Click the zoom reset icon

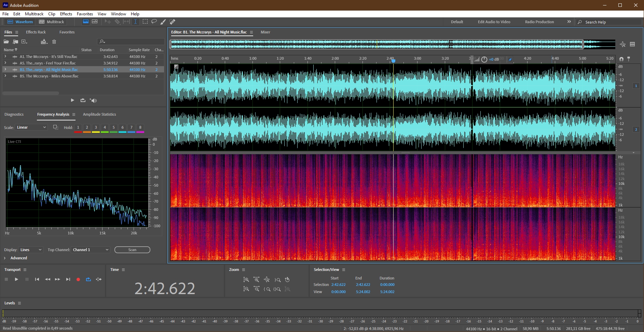tap(287, 280)
